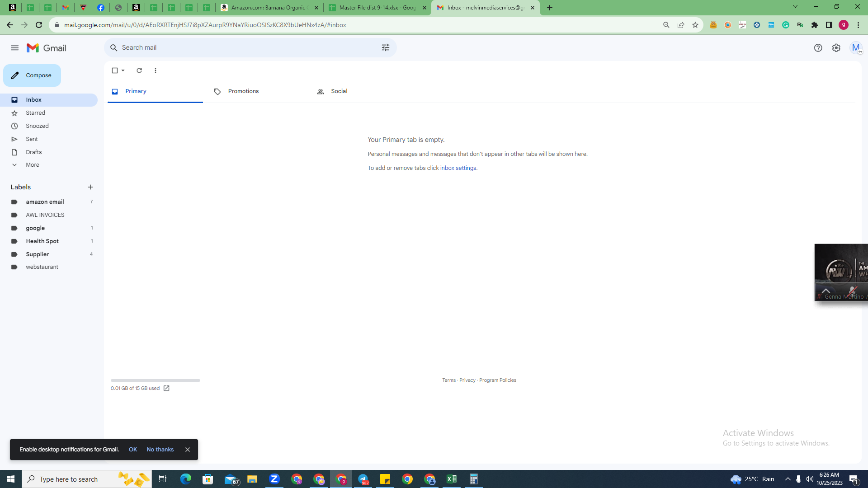Viewport: 868px width, 488px height.
Task: Open Windows Start menu
Action: (x=11, y=479)
